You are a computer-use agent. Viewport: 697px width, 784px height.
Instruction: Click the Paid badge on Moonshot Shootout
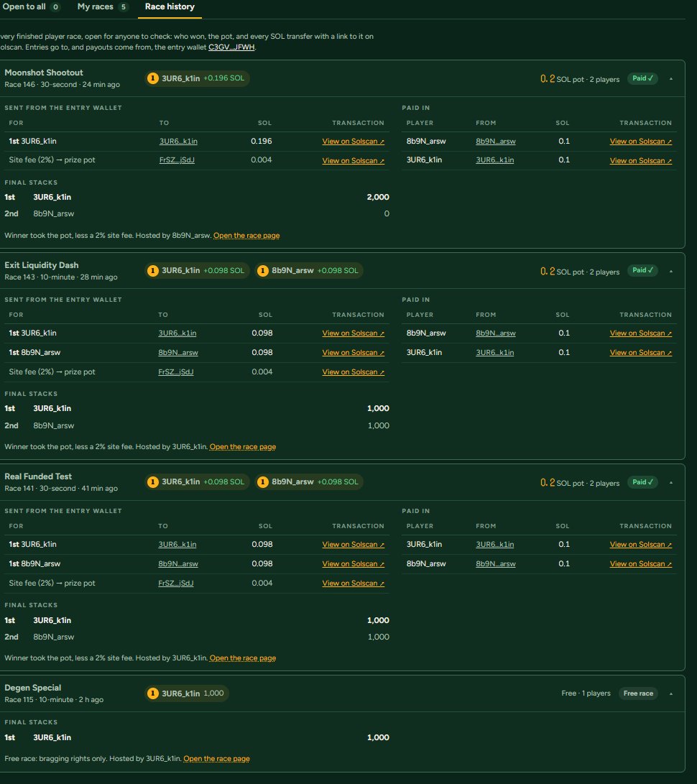click(x=642, y=78)
